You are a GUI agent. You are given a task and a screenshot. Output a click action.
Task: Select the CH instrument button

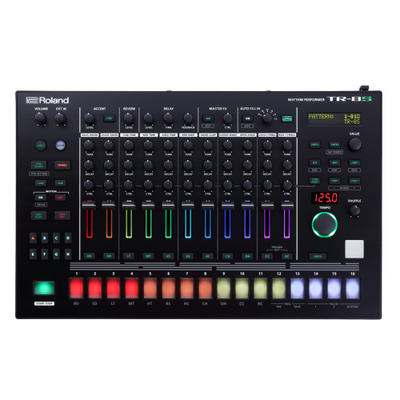tap(228, 256)
